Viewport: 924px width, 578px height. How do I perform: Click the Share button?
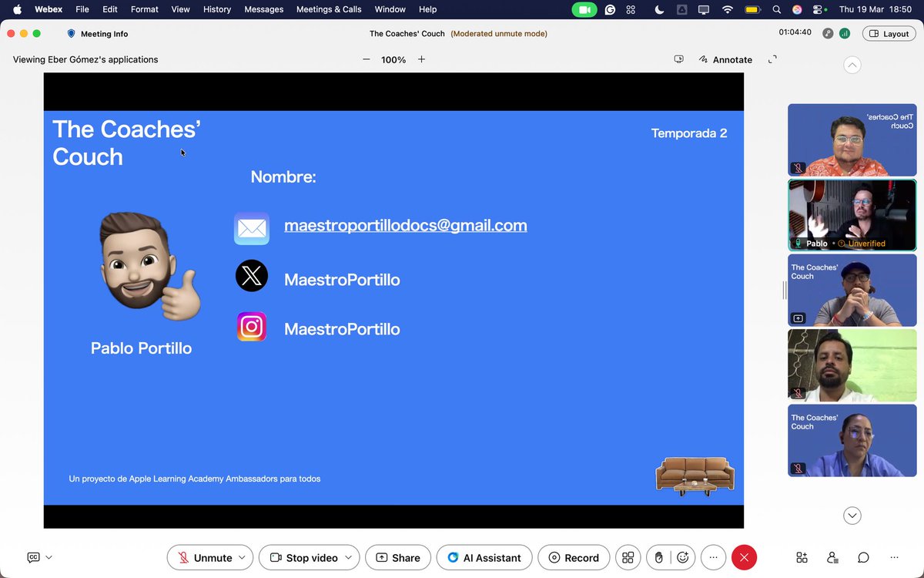[x=398, y=558]
